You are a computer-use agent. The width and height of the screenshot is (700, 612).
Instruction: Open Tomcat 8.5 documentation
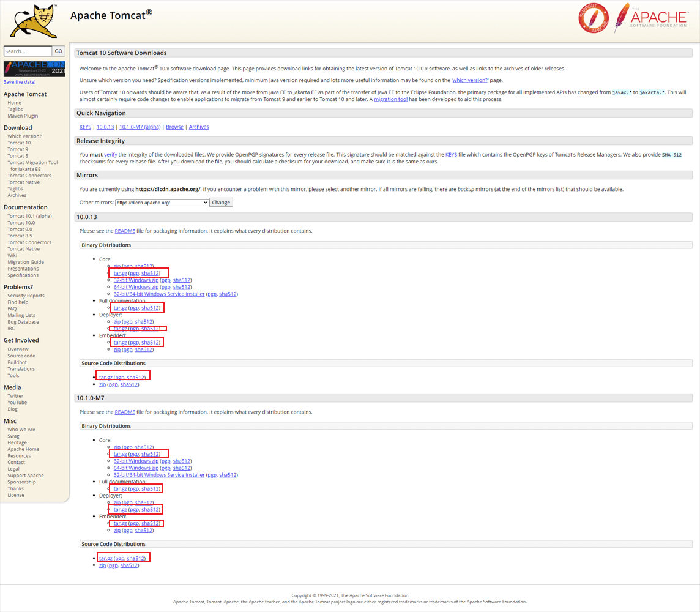click(x=20, y=236)
